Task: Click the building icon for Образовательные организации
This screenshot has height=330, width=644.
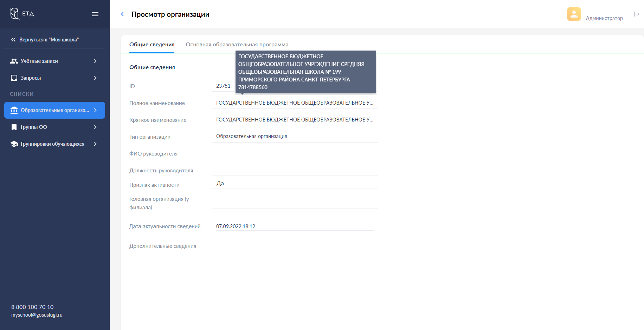Action: [x=14, y=110]
